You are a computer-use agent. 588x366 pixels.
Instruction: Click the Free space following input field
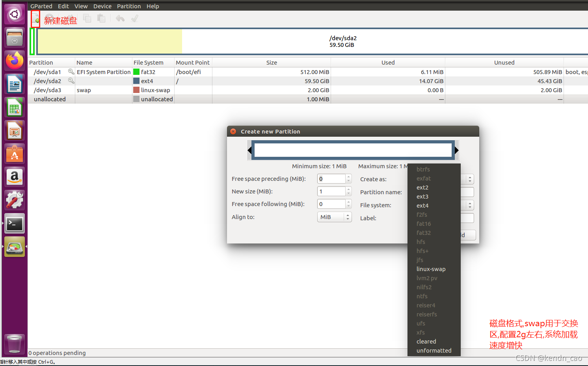click(x=331, y=204)
